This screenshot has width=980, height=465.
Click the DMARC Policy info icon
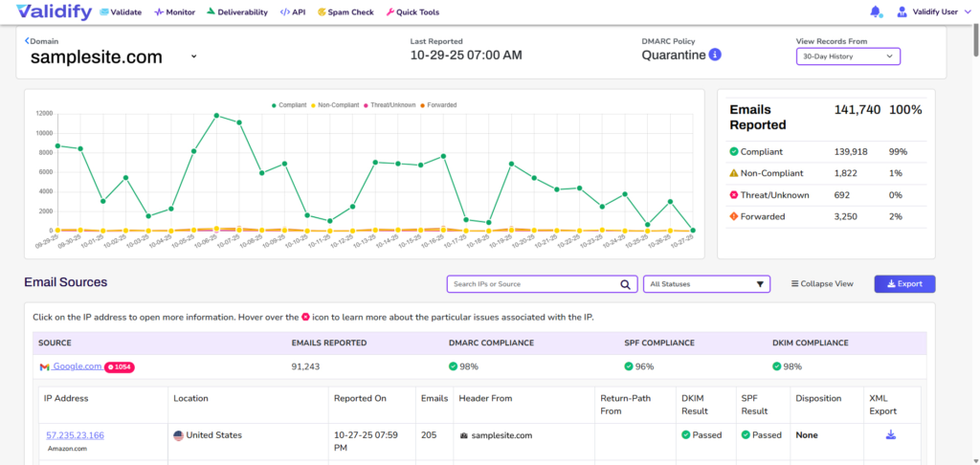[715, 55]
